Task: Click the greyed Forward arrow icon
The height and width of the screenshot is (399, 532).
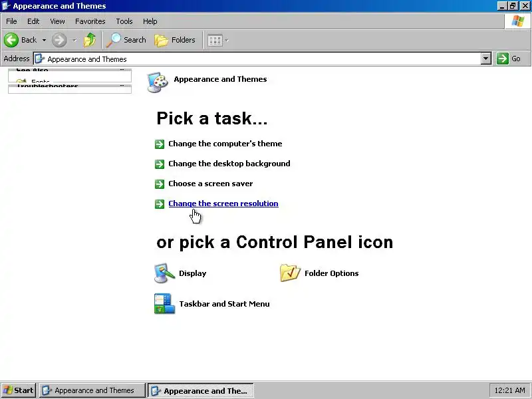Action: coord(59,40)
